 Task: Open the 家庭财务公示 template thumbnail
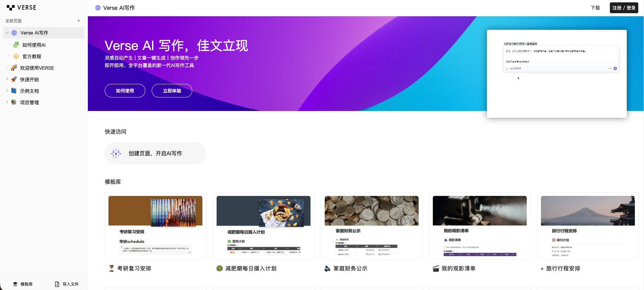[x=372, y=226]
